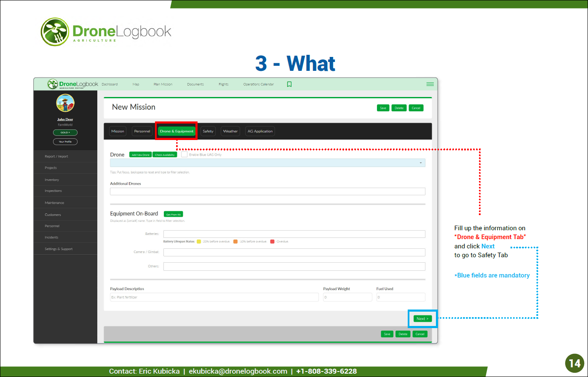Click orange 10% before overdue swatch
This screenshot has width=588, height=377.
(235, 242)
